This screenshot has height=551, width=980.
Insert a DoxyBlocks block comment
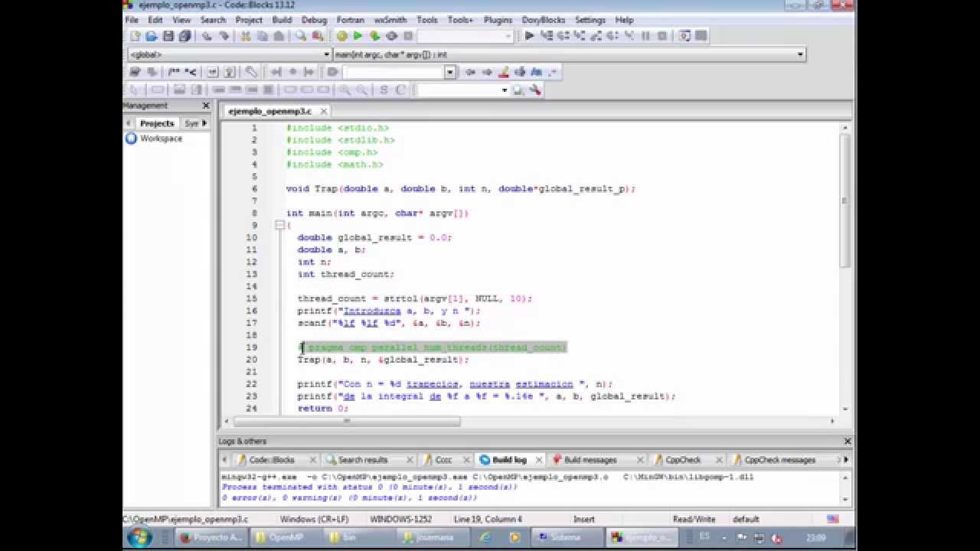point(174,72)
